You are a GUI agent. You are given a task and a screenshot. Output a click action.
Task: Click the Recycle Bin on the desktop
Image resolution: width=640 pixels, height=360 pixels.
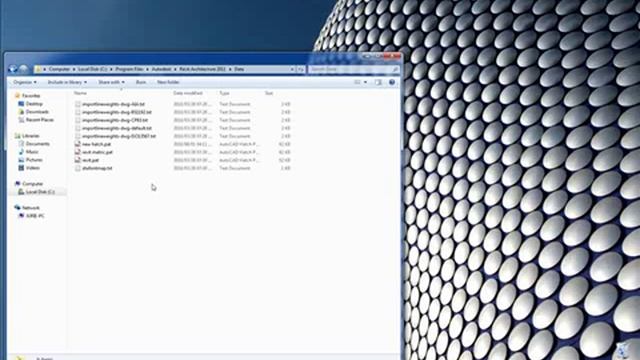click(x=622, y=351)
